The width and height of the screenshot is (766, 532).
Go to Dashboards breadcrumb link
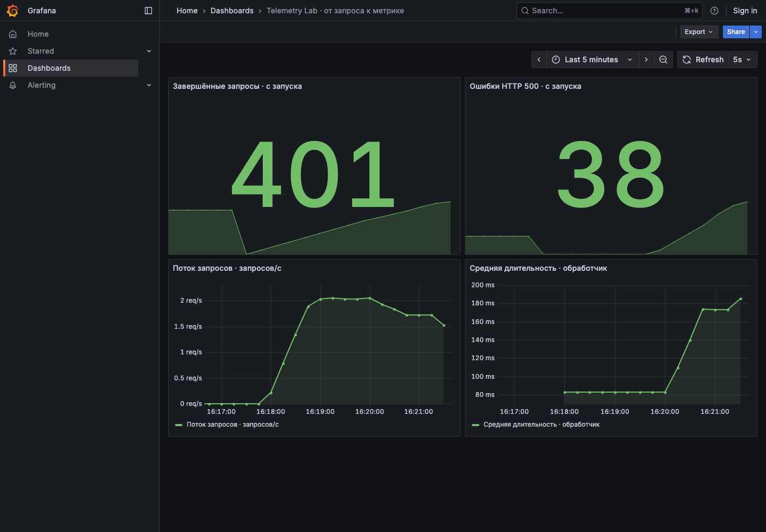coord(232,11)
